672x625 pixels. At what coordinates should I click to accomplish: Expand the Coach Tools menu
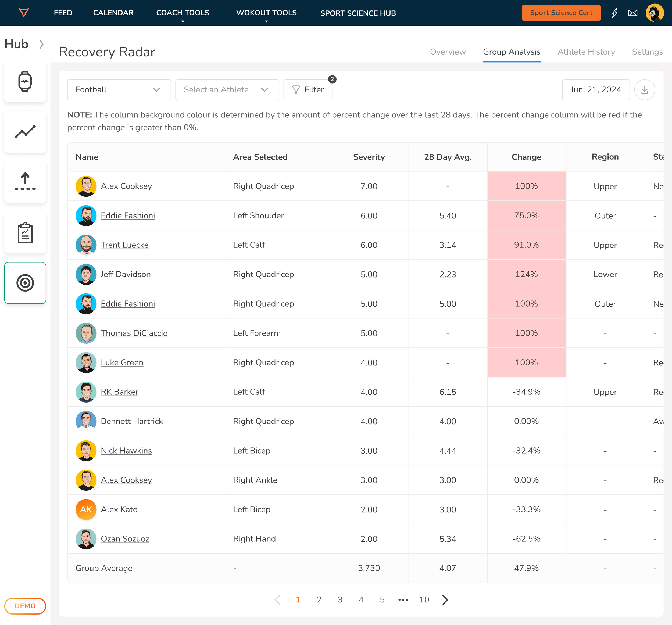[183, 13]
